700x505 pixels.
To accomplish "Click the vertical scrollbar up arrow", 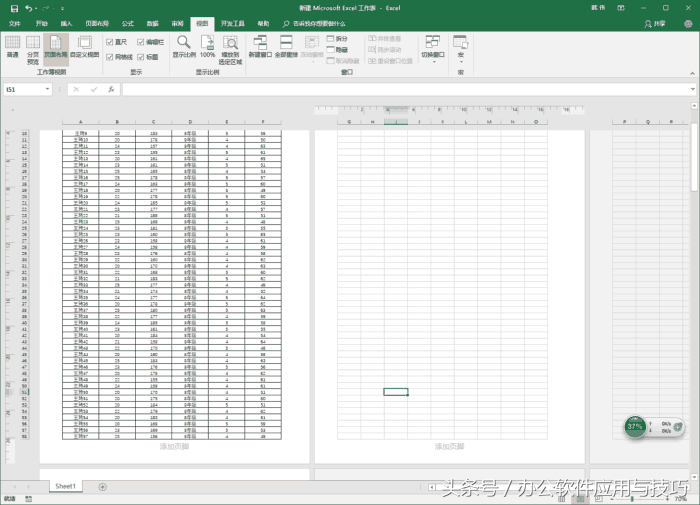I will 694,106.
